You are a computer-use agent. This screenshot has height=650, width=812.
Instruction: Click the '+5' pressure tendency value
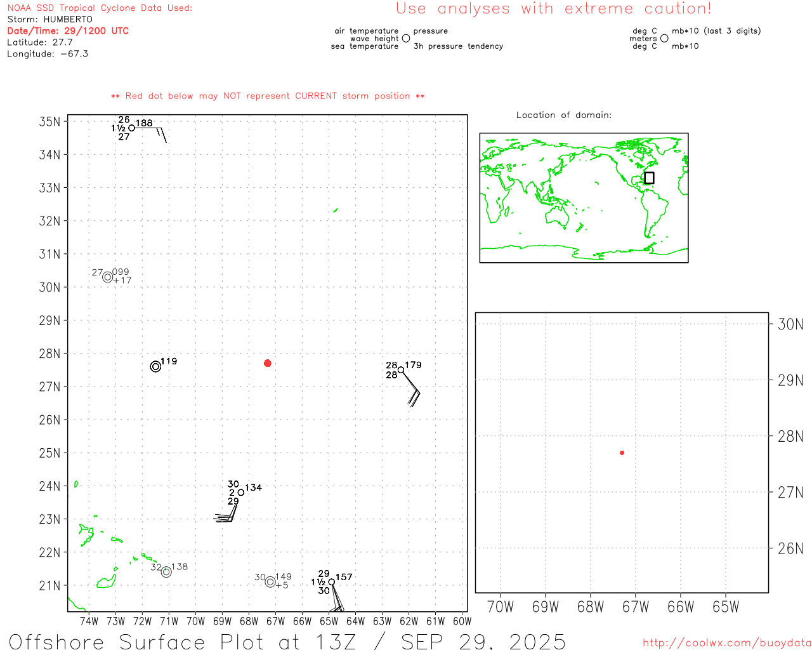pyautogui.click(x=282, y=585)
